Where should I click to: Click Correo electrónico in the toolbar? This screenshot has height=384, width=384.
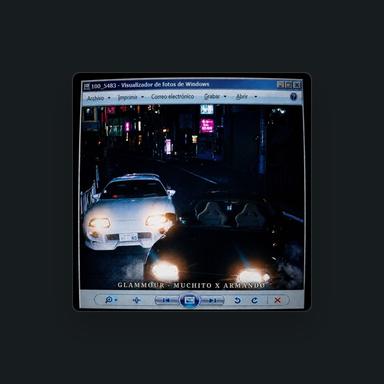point(172,96)
